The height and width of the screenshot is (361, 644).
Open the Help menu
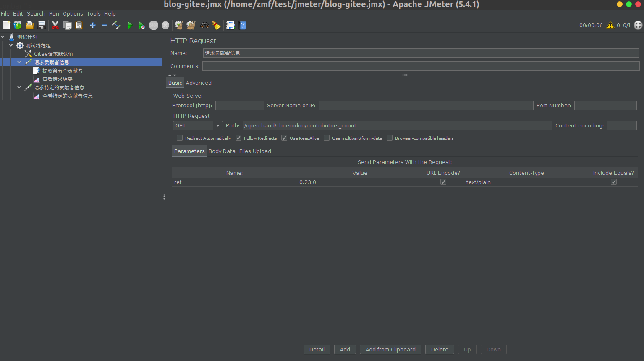[x=110, y=13]
